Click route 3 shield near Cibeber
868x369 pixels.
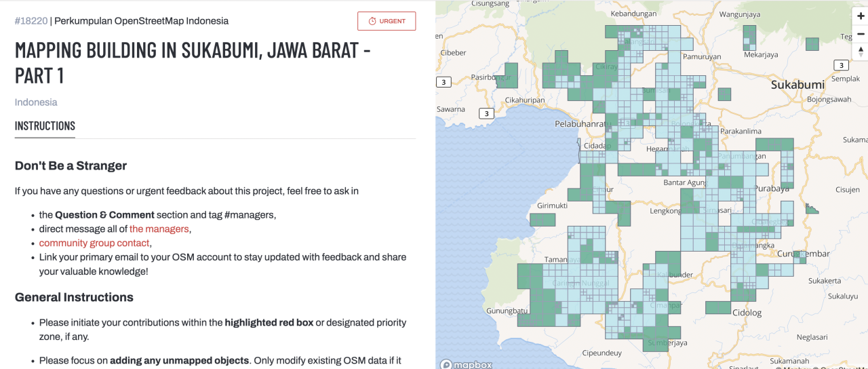[x=443, y=82]
